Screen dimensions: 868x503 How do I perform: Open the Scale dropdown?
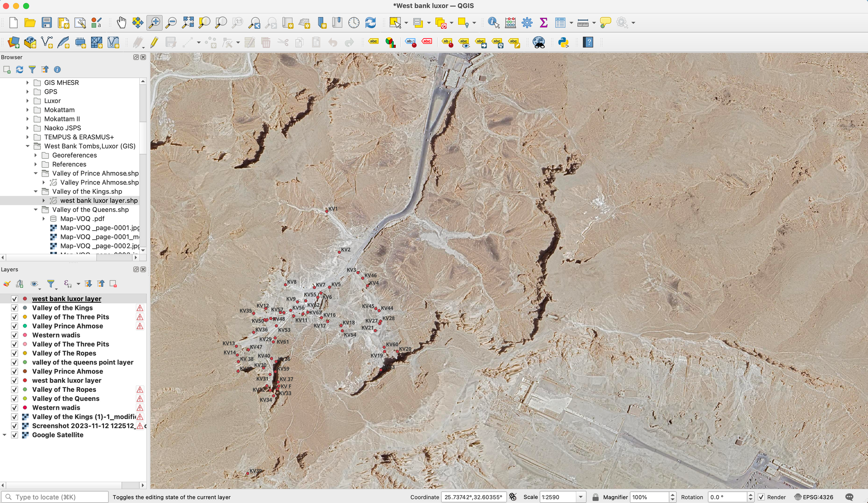[581, 497]
